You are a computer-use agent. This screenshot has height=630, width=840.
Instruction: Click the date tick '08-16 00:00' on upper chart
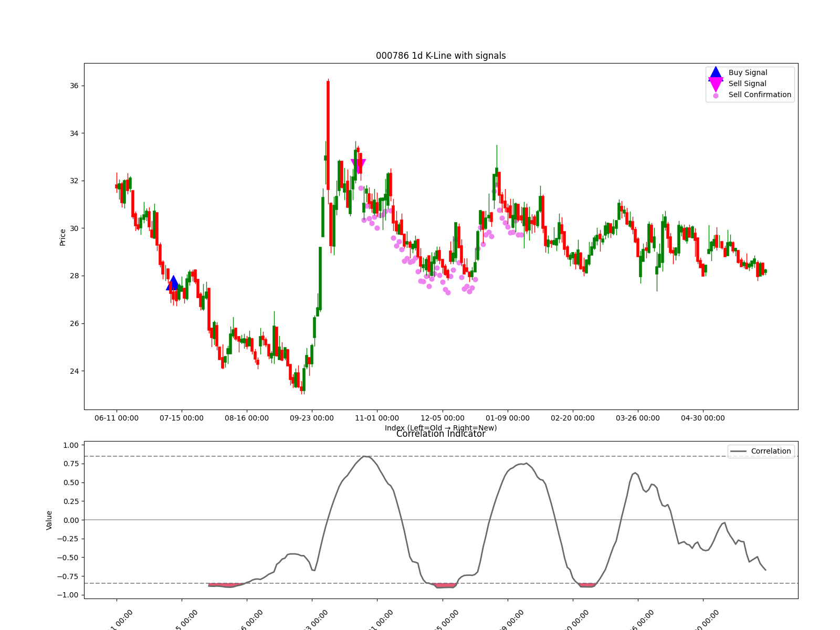click(x=247, y=418)
